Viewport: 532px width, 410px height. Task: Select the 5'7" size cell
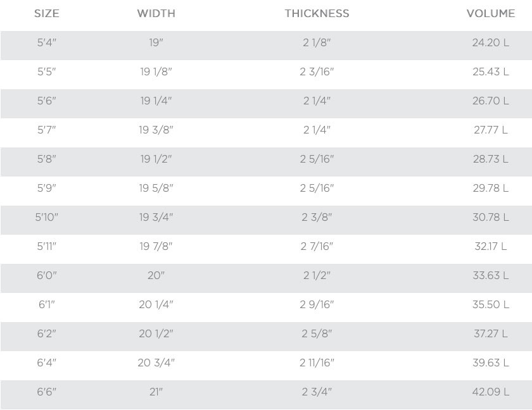coord(46,130)
